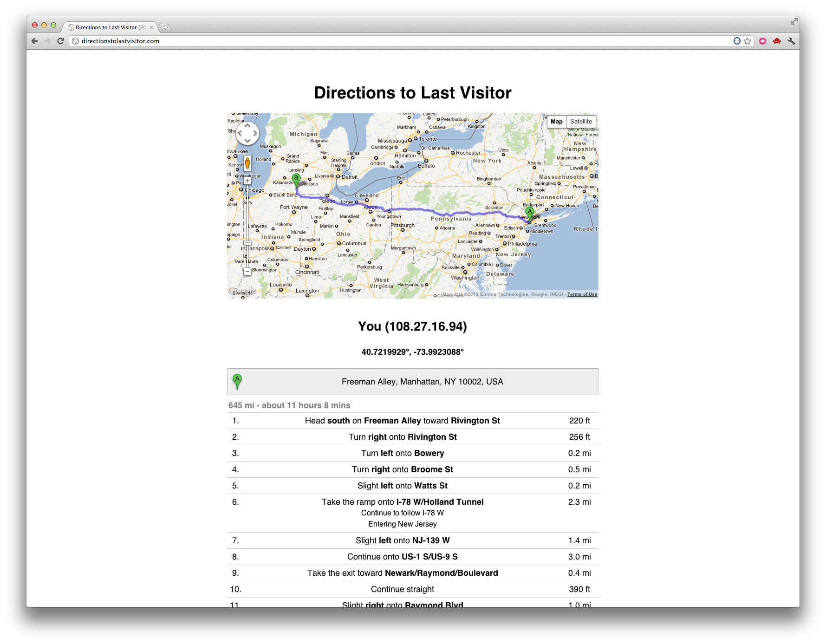
Task: Switch the map to Satellite view
Action: click(581, 122)
